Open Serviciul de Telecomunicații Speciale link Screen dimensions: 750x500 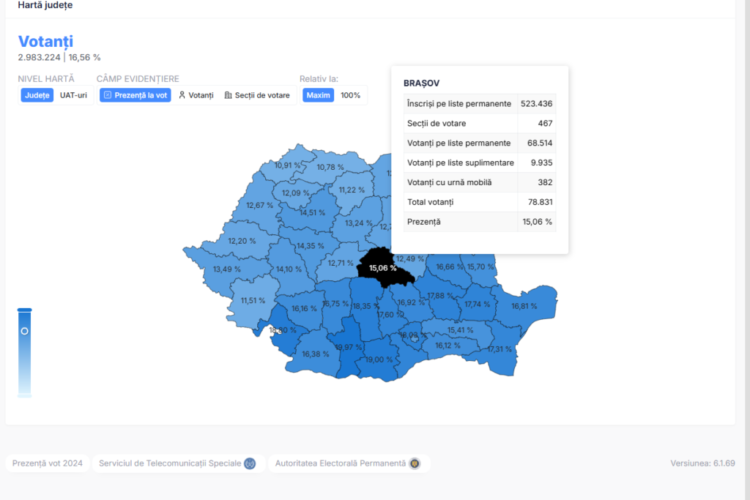point(178,463)
